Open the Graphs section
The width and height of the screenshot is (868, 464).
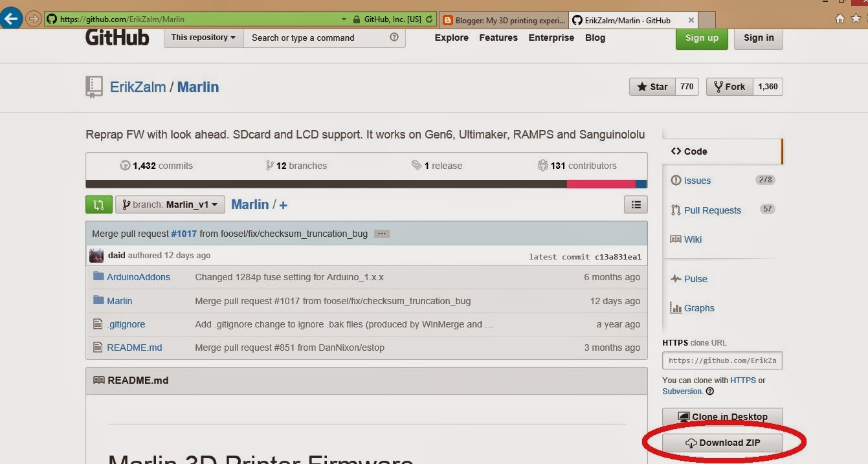pos(698,307)
